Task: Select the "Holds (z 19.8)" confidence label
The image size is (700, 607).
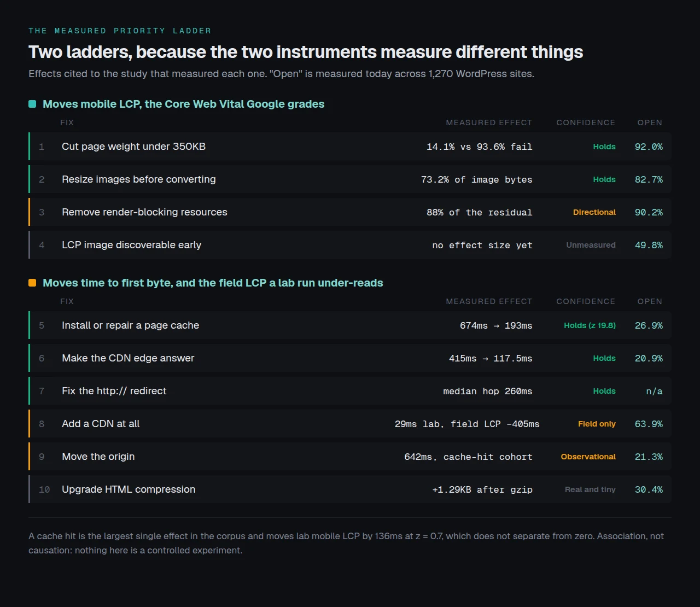Action: [x=590, y=325]
